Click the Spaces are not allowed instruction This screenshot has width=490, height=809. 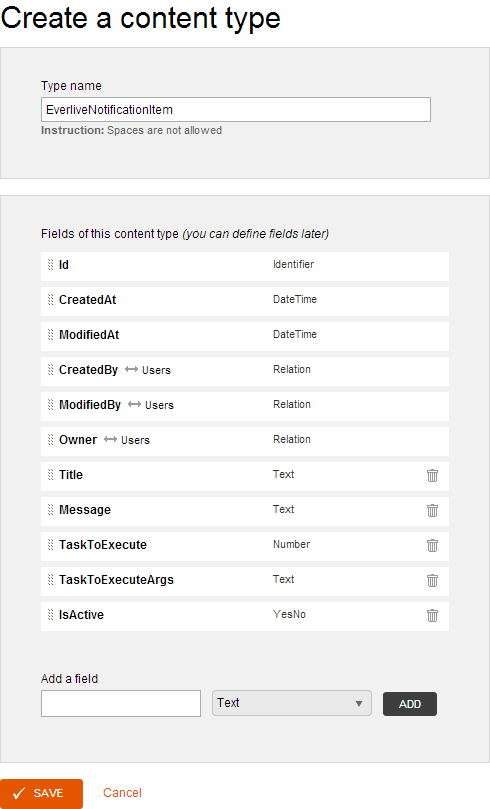165,131
